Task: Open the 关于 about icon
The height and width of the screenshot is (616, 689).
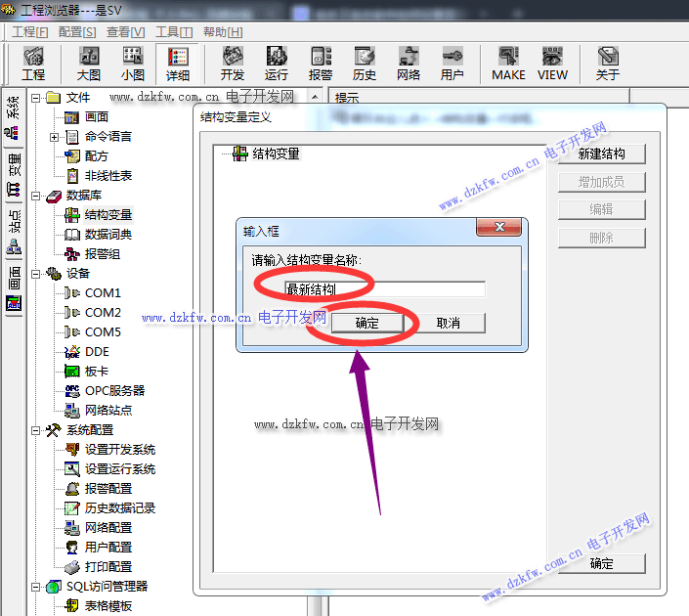Action: tap(607, 63)
